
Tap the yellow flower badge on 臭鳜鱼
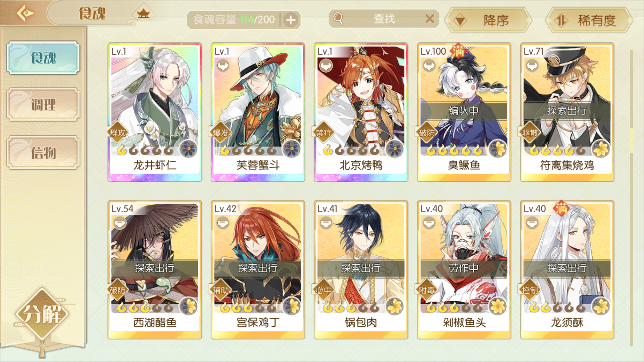[498, 149]
